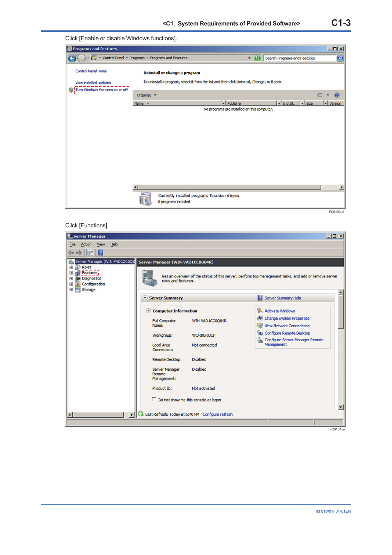
Task: Expand the Storage tree node
Action: 71,290
